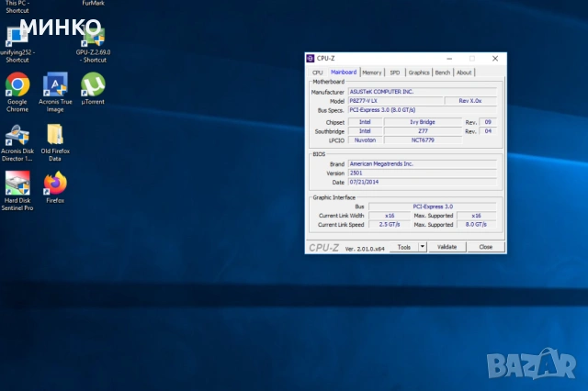Viewport: 588px width, 391px height.
Task: Click the ASUSTeK COMPUTER INC. manufacturer field
Action: pyautogui.click(x=423, y=92)
